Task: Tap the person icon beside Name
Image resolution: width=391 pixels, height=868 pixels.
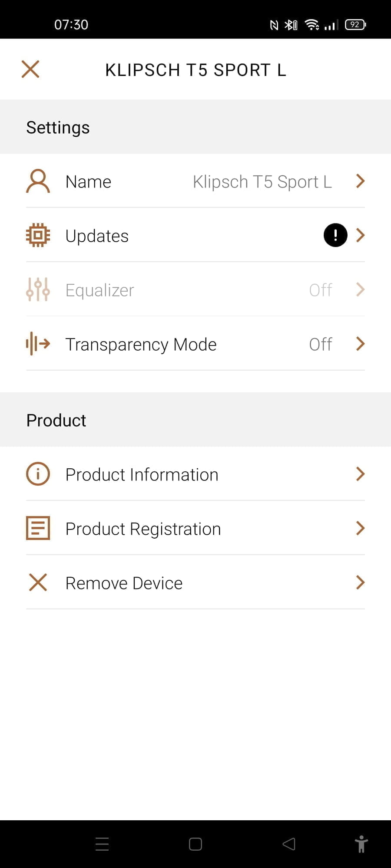Action: [x=38, y=181]
